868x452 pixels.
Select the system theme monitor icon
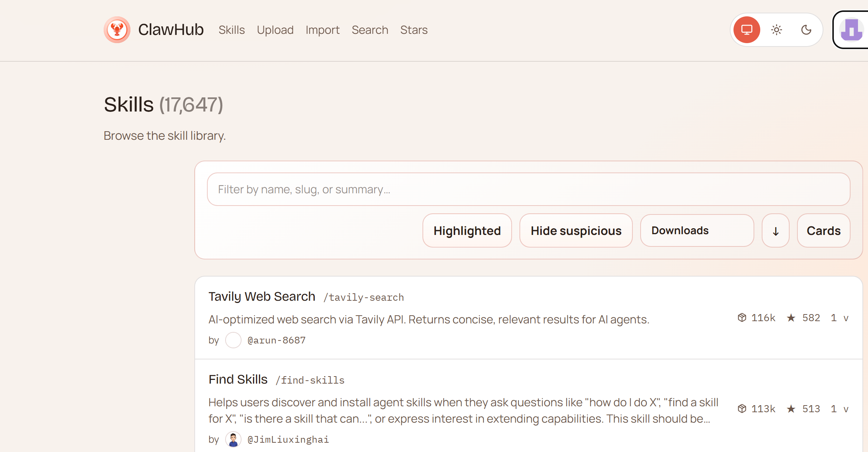[747, 30]
